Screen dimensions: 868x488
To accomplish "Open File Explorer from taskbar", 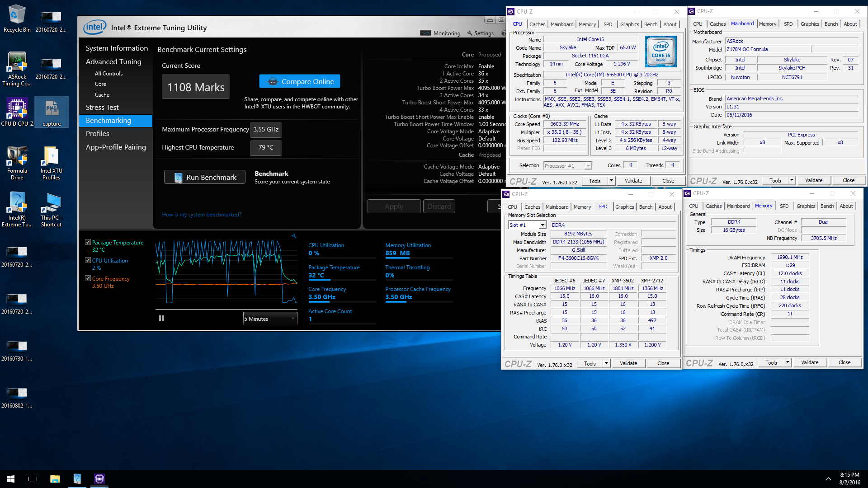I will pyautogui.click(x=55, y=479).
